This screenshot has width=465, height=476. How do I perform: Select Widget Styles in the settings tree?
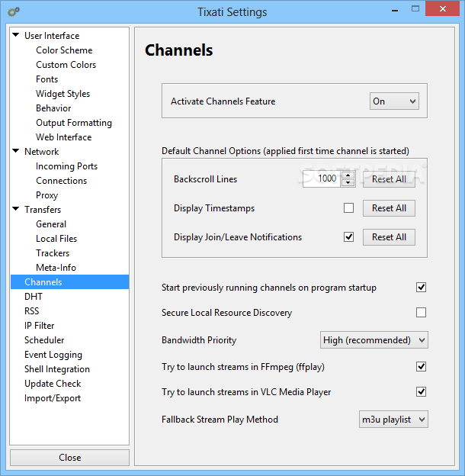point(63,94)
